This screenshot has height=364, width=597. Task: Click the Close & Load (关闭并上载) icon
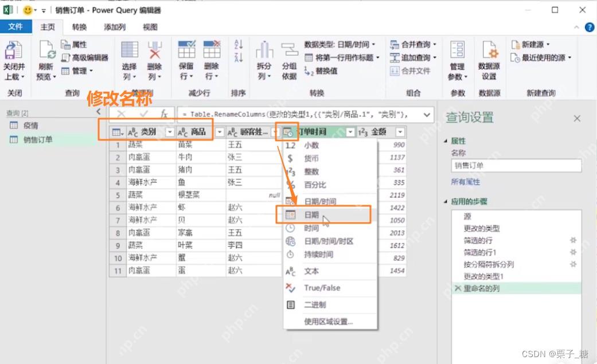(x=14, y=50)
